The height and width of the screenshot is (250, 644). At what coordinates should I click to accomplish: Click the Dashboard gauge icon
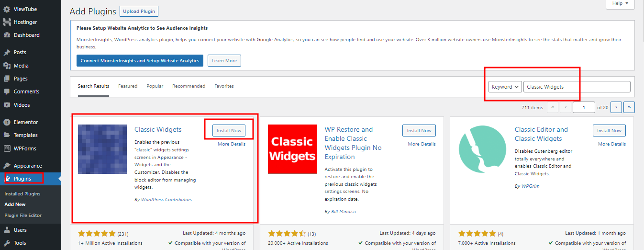tap(7, 35)
